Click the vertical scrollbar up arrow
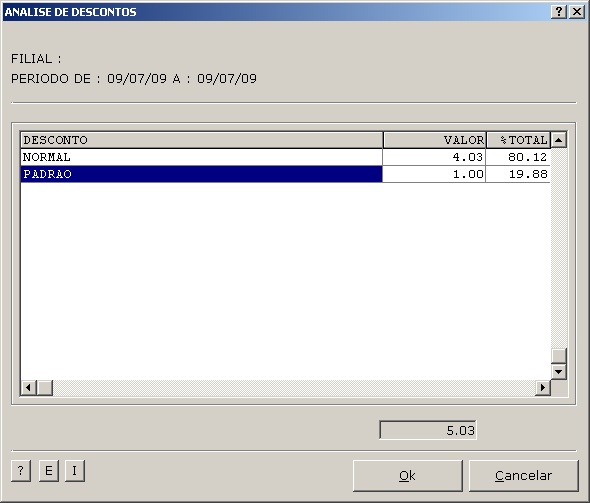The width and height of the screenshot is (590, 503). [x=559, y=140]
